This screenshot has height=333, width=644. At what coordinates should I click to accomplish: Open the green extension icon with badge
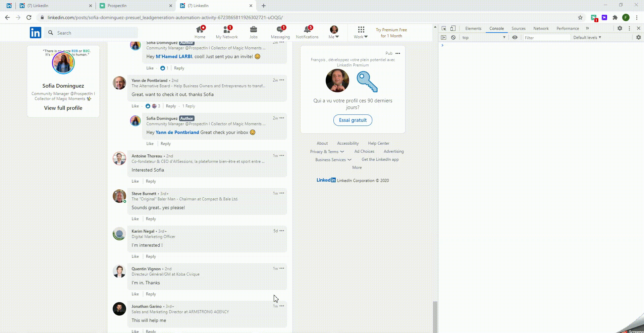click(x=594, y=18)
